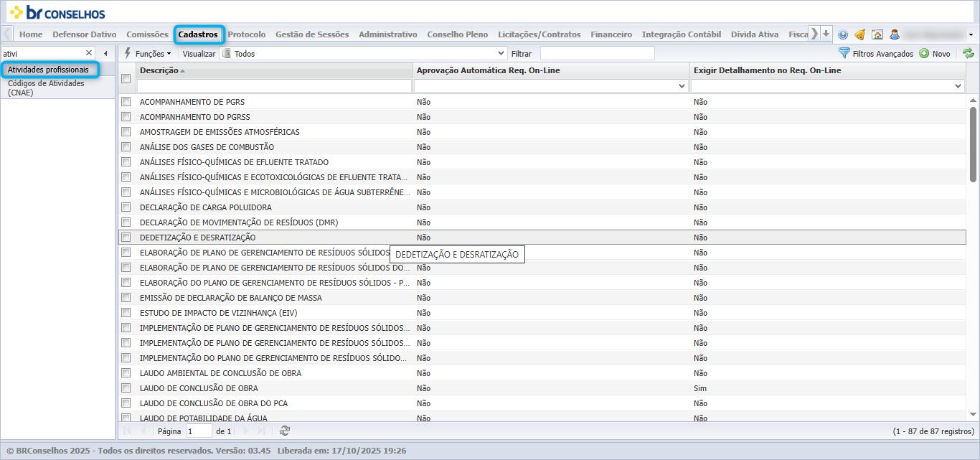This screenshot has width=980, height=460.
Task: Click the Novo button label
Action: pos(941,54)
